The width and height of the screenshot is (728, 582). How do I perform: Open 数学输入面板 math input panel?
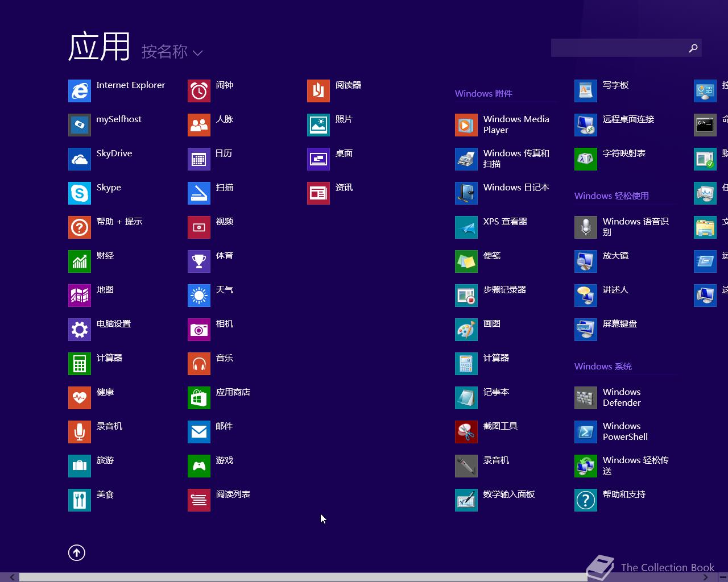click(466, 500)
